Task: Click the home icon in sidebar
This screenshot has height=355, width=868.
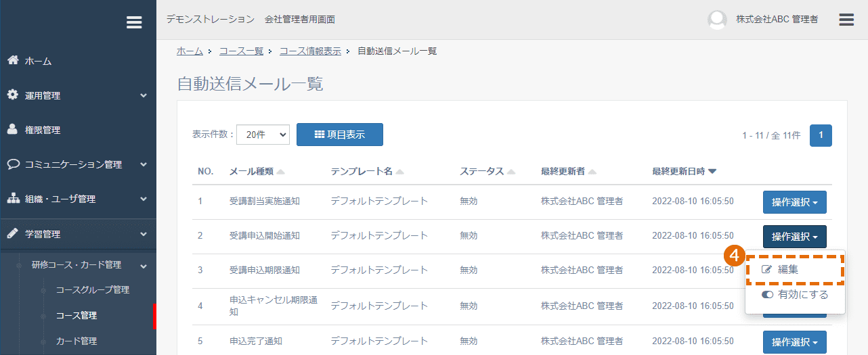Action: click(x=13, y=60)
